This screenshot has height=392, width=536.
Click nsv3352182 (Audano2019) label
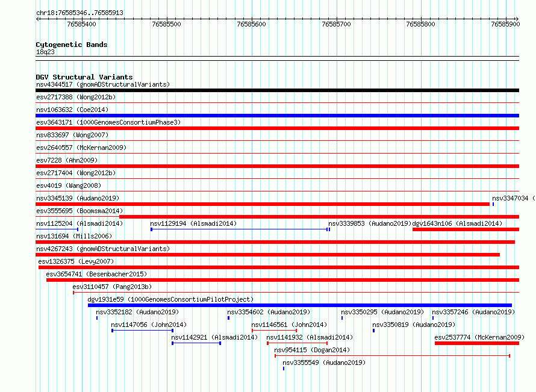(137, 312)
